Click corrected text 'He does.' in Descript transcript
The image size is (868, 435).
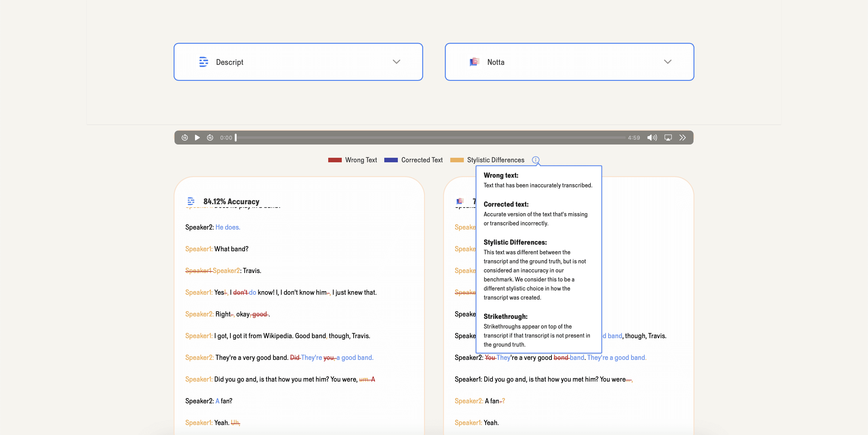pyautogui.click(x=228, y=227)
